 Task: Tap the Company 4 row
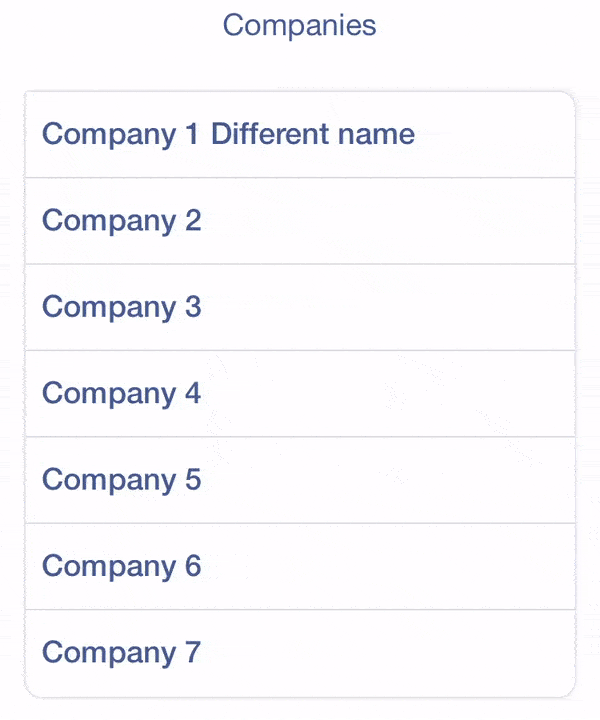coord(300,394)
